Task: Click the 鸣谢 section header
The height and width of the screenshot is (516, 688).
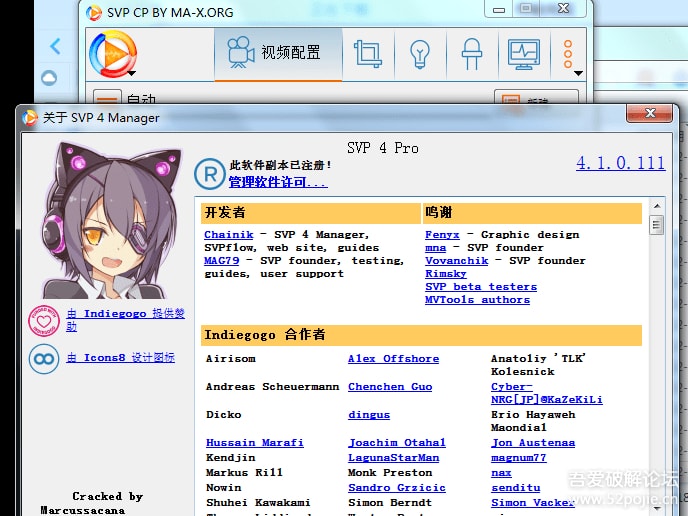Action: (x=532, y=213)
